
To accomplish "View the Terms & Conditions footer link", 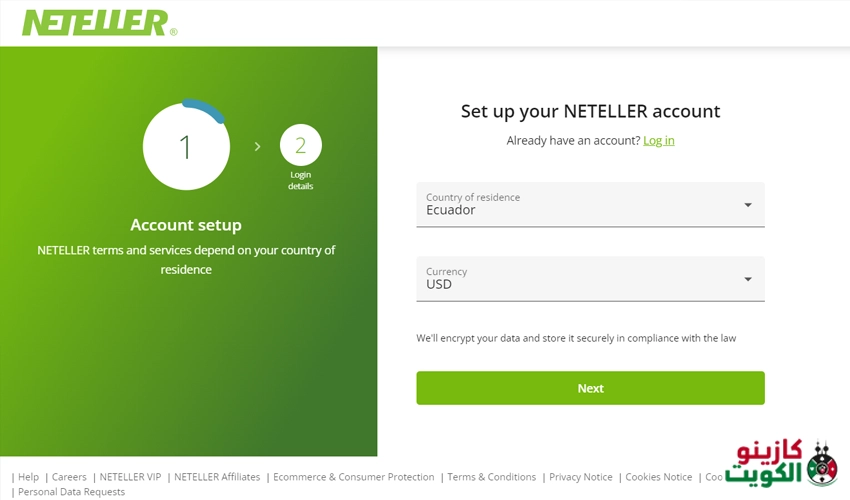I will click(492, 477).
